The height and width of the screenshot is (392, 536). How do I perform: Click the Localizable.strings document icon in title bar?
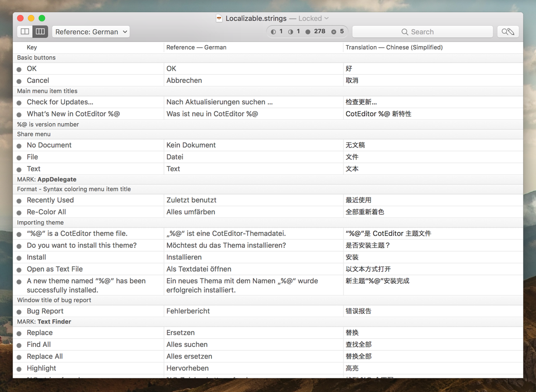[x=219, y=18]
